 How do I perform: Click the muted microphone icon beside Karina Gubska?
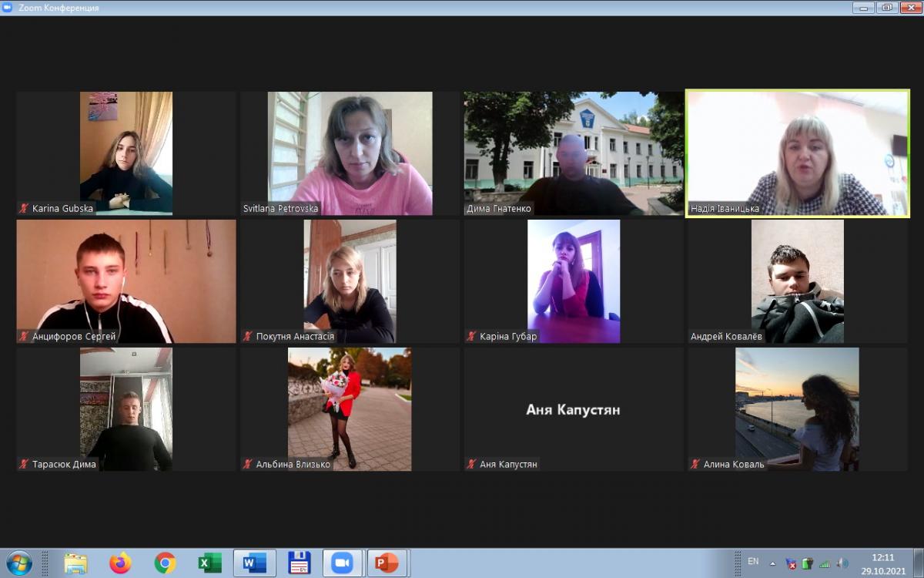coord(24,208)
